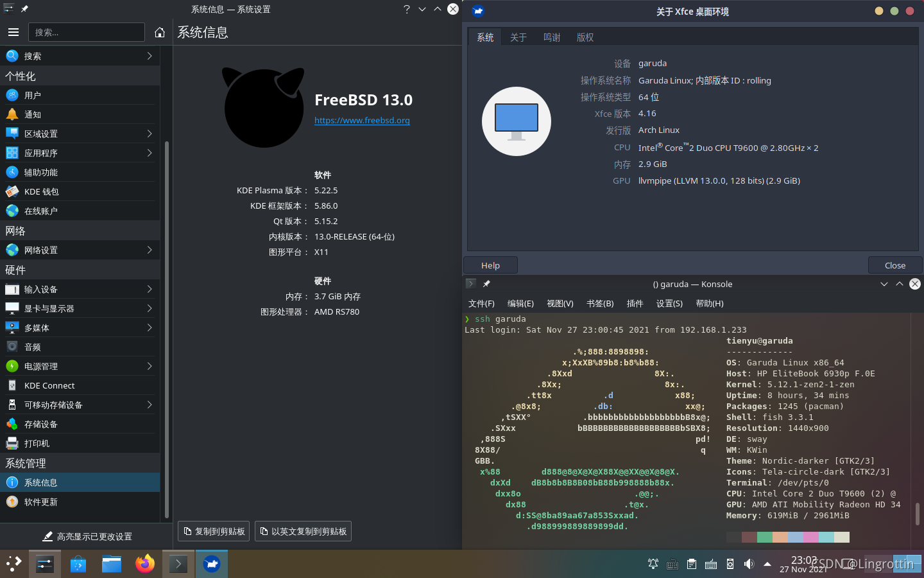Expand the 网络设置 chevron

pyautogui.click(x=150, y=250)
